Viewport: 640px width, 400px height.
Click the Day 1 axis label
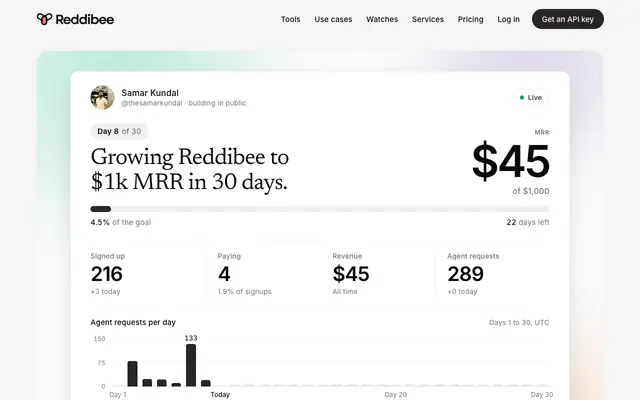(x=118, y=394)
